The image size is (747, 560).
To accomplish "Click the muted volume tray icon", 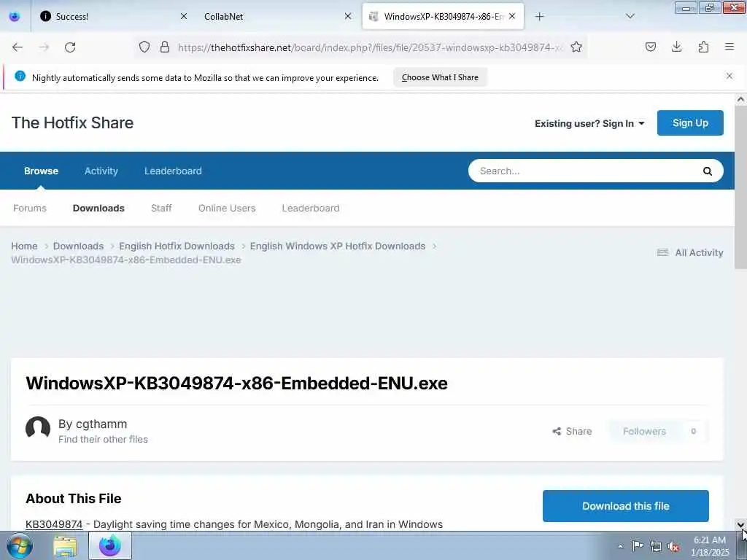I will pyautogui.click(x=673, y=546).
